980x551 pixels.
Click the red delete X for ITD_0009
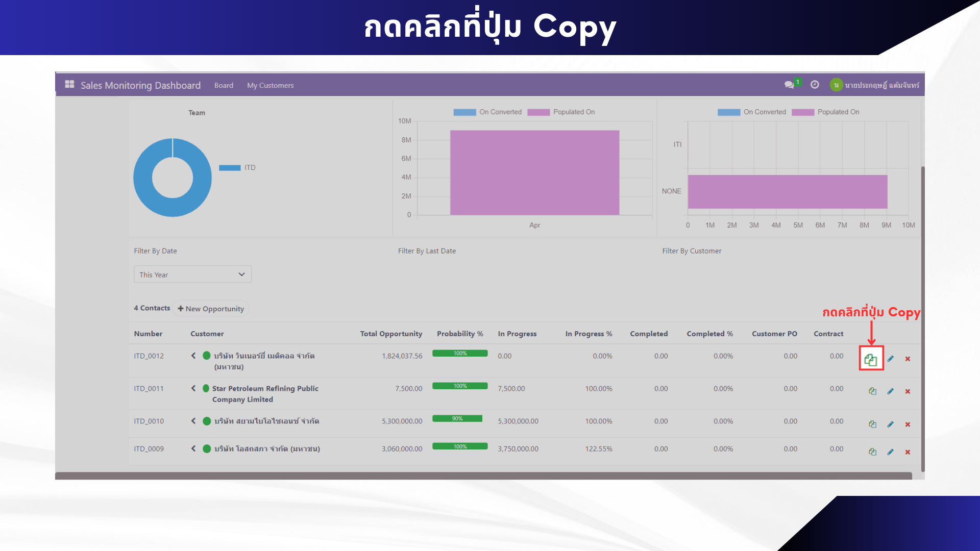(x=908, y=452)
